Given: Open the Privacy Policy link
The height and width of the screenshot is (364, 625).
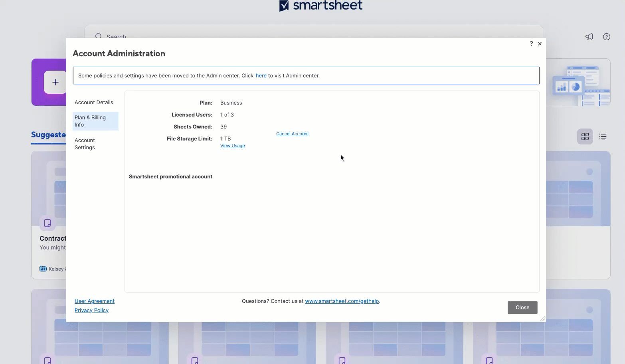Looking at the screenshot, I should pos(91,310).
